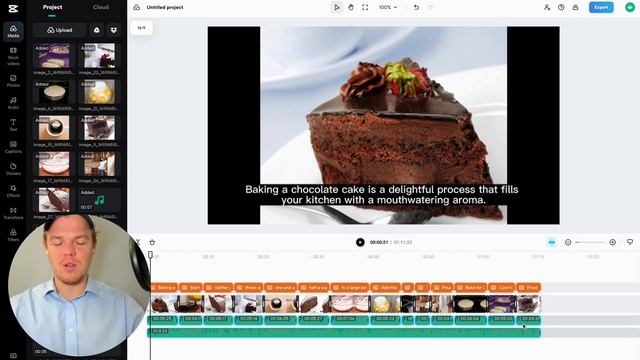Open the comments icon right of timeline zoom
This screenshot has width=640, height=360.
[x=630, y=242]
